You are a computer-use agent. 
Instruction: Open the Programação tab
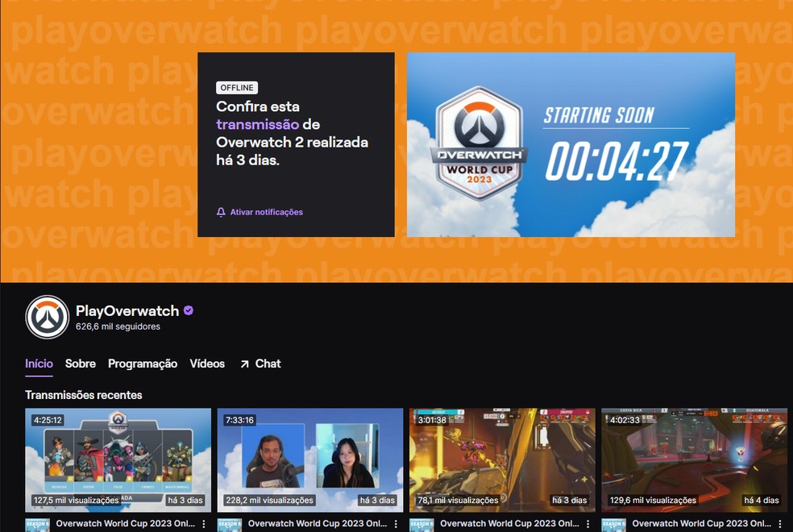tap(143, 364)
